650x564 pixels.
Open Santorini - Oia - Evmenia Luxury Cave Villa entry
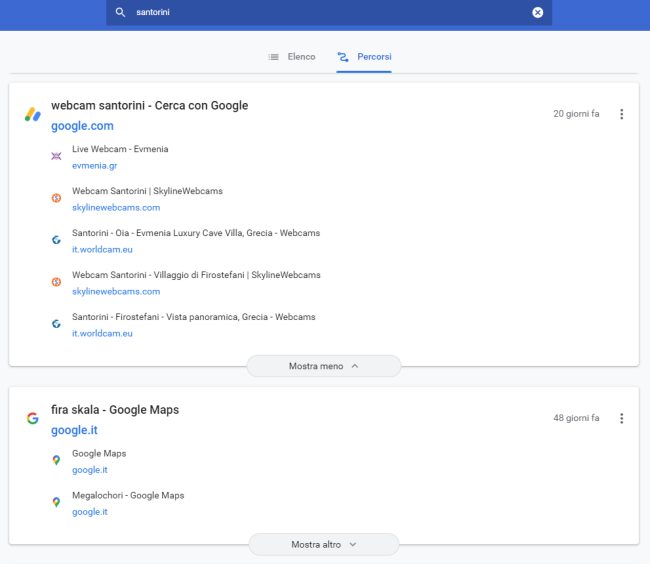click(196, 233)
